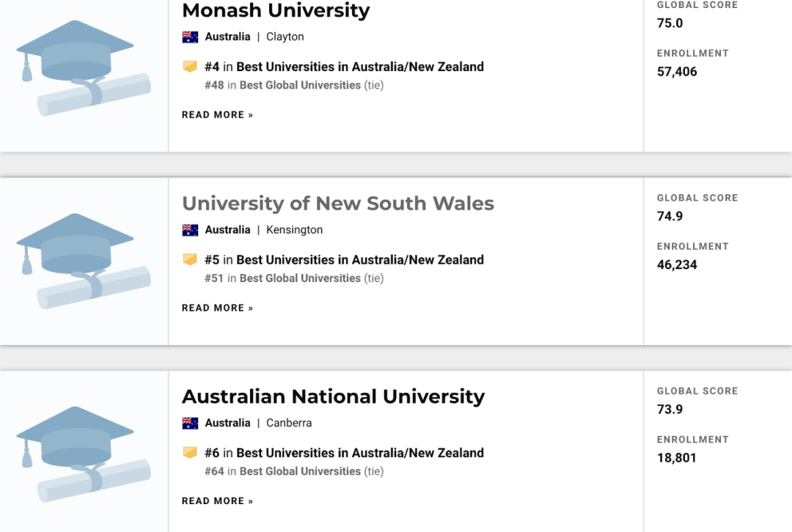Open Australian National University heading link
Screen dimensions: 792x532
point(333,396)
